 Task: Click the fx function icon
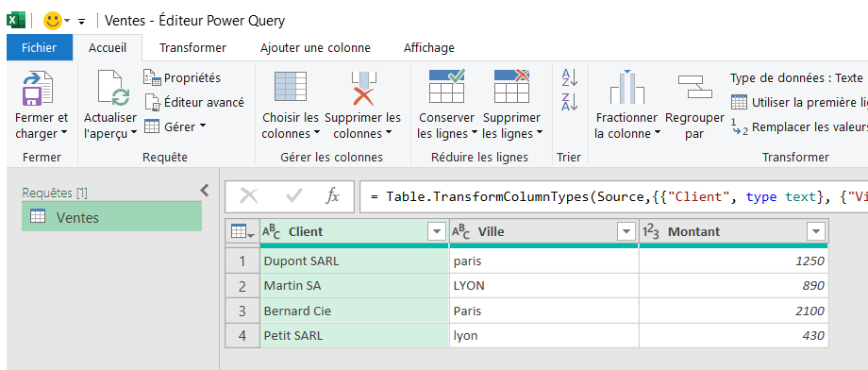[332, 195]
